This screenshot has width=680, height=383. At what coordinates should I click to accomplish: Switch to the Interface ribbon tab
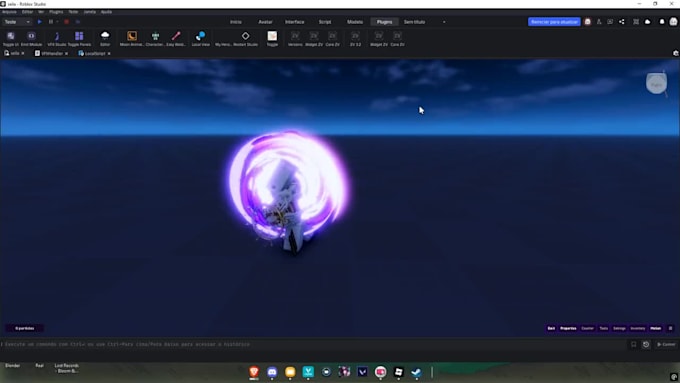point(294,22)
